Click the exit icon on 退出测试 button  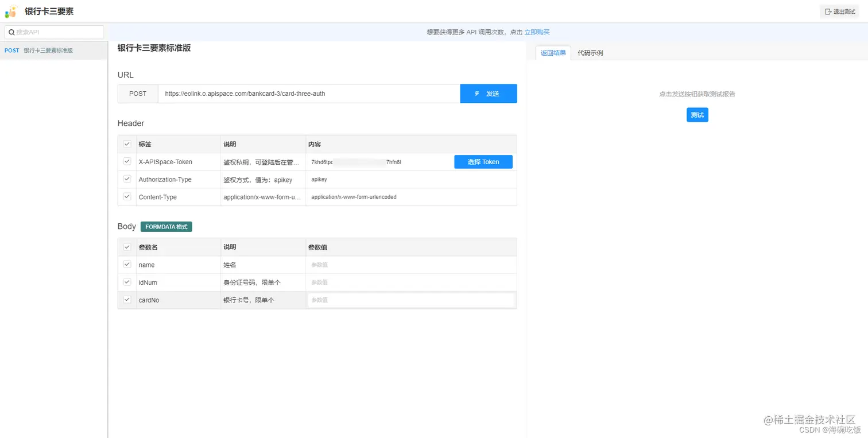point(828,11)
